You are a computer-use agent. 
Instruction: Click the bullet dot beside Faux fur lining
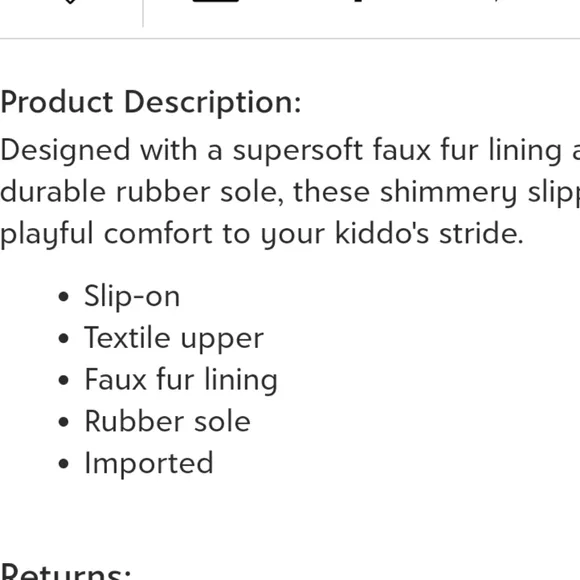pyautogui.click(x=64, y=380)
